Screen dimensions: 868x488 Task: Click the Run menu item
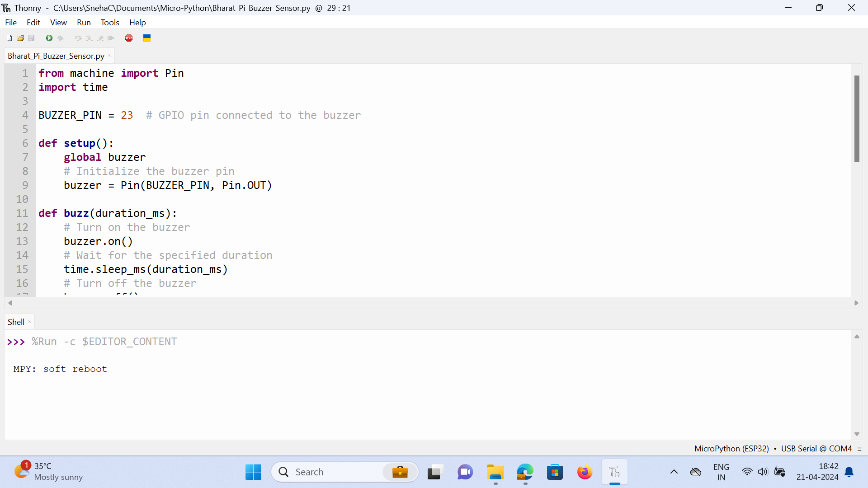coord(83,22)
